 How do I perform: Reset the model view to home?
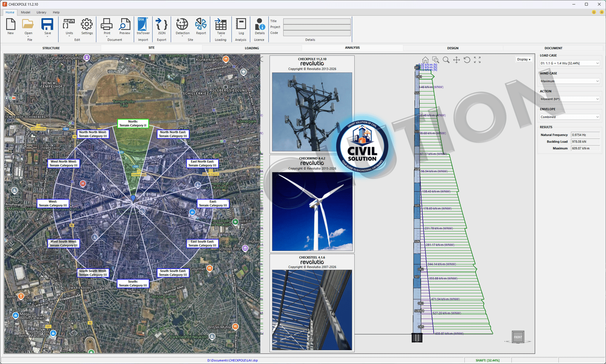tap(425, 60)
